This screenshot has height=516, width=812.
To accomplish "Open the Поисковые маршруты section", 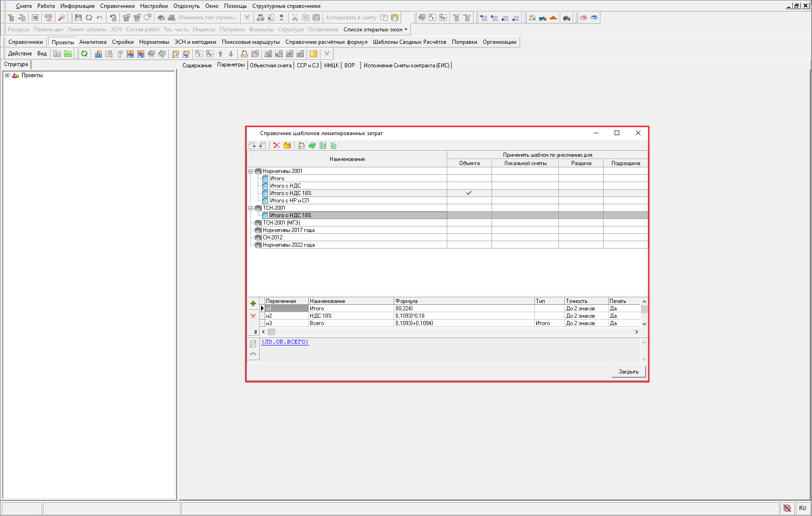I will pos(251,42).
